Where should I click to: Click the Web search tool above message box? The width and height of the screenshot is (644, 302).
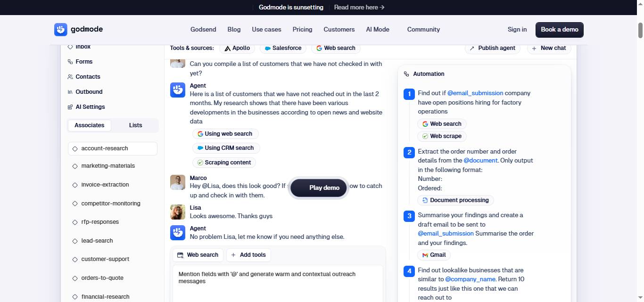point(198,255)
